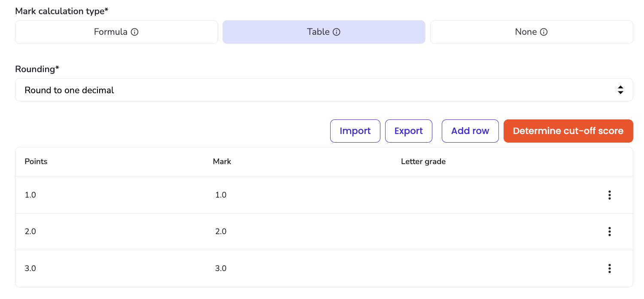Click the Export button
Image resolution: width=644 pixels, height=299 pixels.
point(409,131)
